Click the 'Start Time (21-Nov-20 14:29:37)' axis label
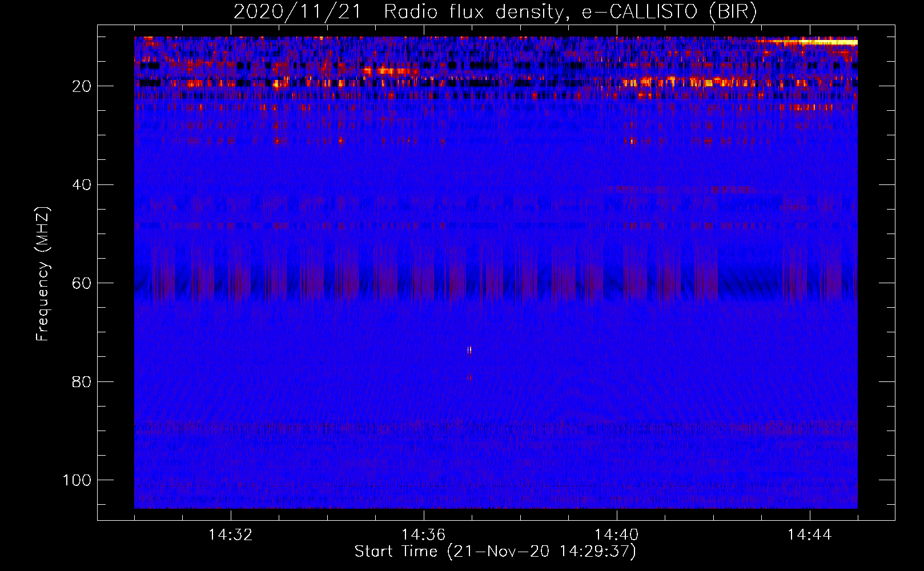The width and height of the screenshot is (924, 571). [495, 552]
